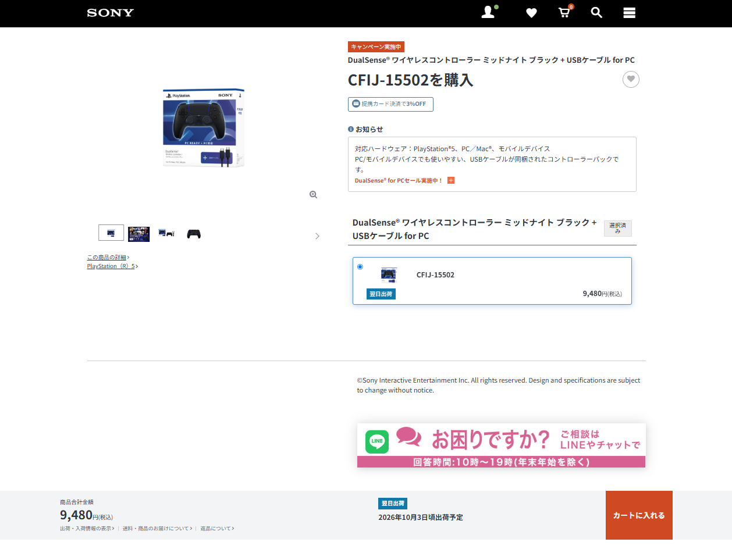The height and width of the screenshot is (560, 732).
Task: Click the SONY logo
Action: (x=111, y=13)
